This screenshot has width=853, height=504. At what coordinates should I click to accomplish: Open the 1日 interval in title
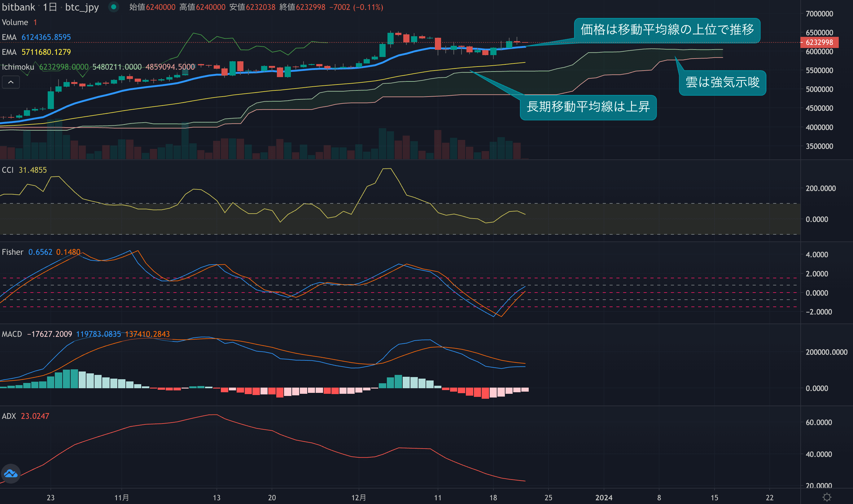[x=50, y=7]
